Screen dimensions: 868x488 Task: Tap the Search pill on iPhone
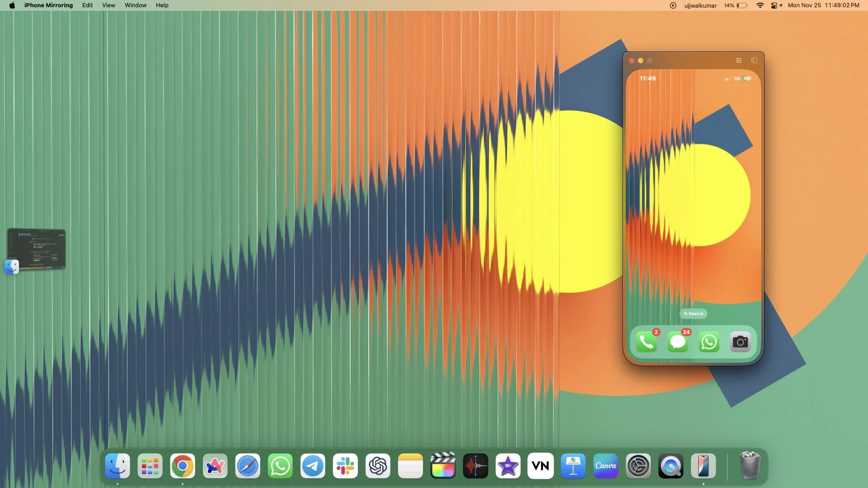tap(693, 314)
